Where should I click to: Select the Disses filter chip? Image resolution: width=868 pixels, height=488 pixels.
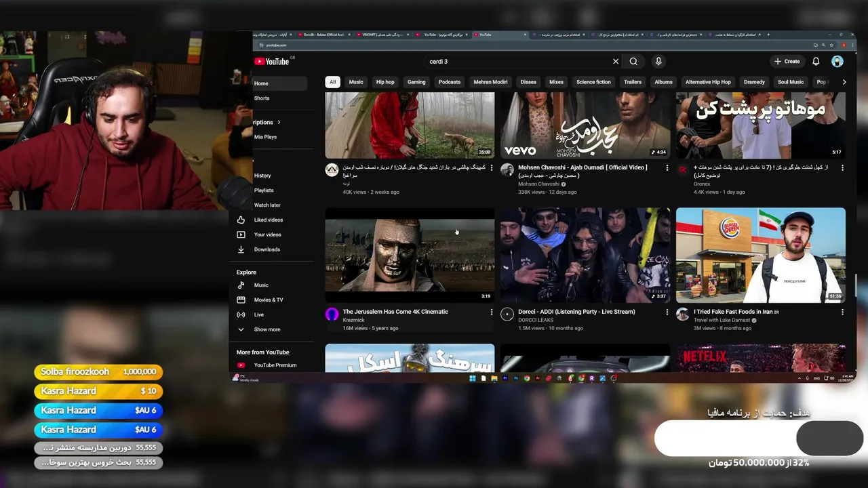tap(528, 82)
